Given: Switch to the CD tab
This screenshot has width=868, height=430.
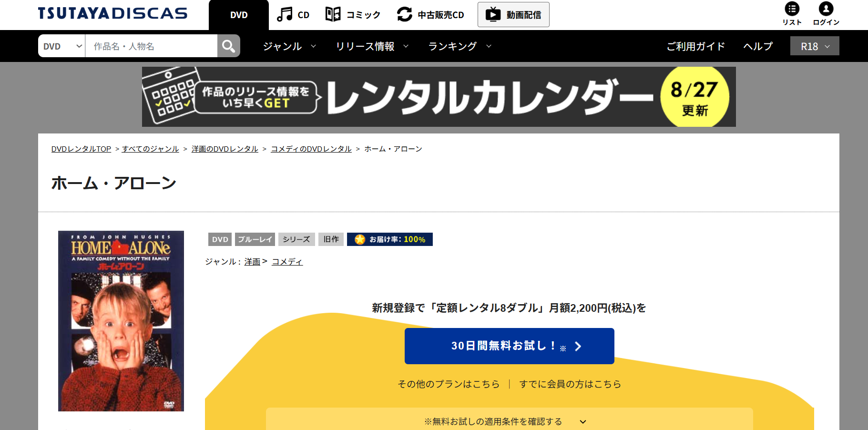Looking at the screenshot, I should pyautogui.click(x=293, y=15).
